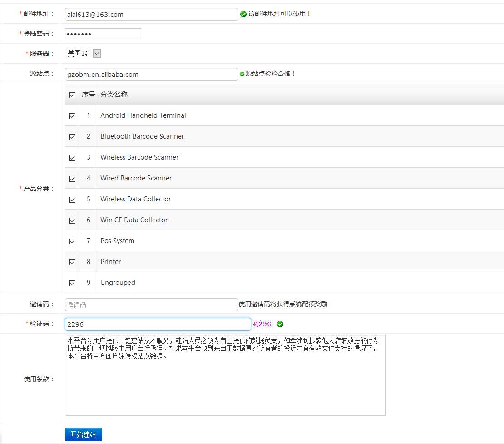Viewport: 504px width, 444px height.
Task: Click the green check icon after the captcha code
Action: tap(280, 324)
